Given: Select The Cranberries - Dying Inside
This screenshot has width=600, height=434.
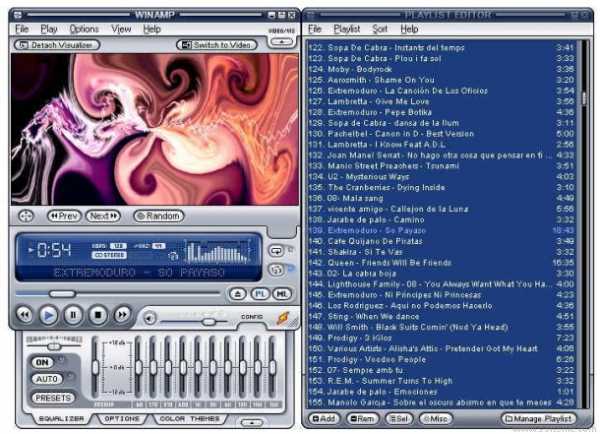Looking at the screenshot, I should click(x=441, y=188).
